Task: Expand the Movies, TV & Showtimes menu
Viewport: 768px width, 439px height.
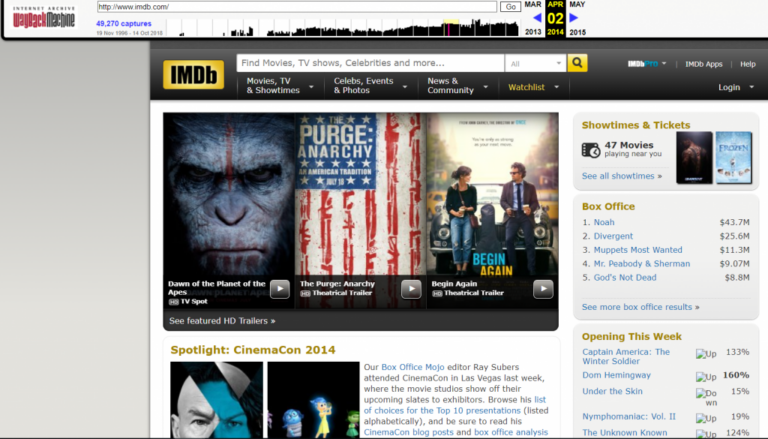Action: point(280,86)
